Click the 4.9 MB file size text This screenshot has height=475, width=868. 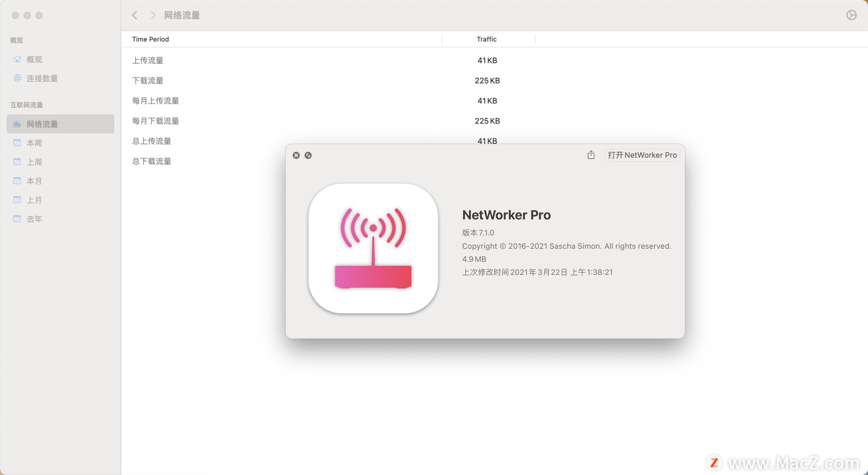[x=474, y=259]
